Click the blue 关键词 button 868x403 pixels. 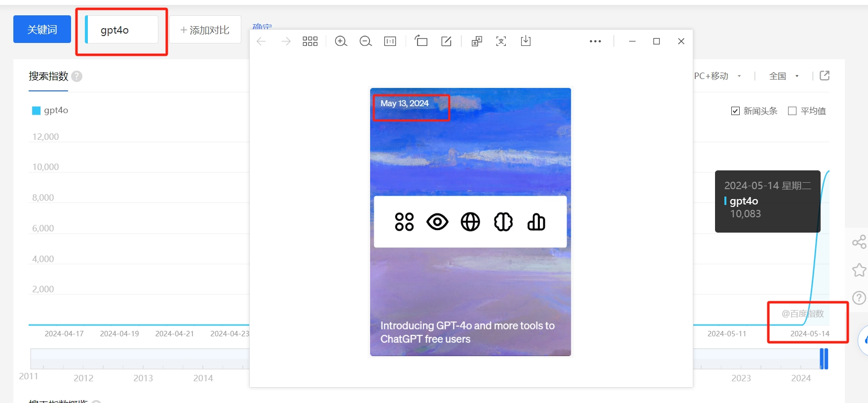[x=42, y=30]
